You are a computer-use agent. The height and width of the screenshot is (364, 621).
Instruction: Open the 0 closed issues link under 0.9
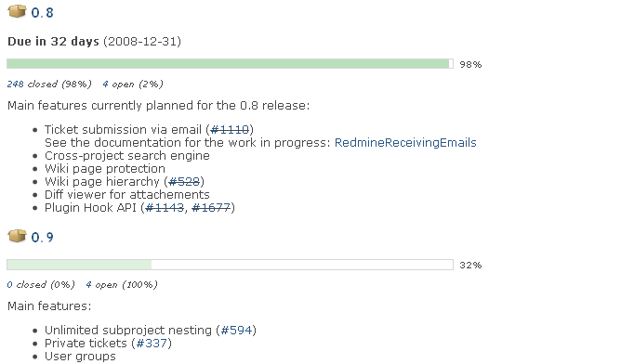coord(9,284)
